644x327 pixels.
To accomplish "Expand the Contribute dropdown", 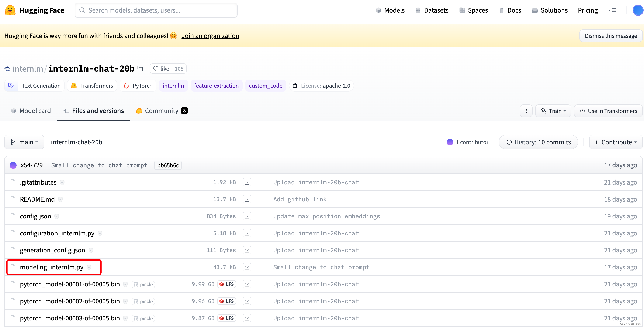I will pos(616,142).
